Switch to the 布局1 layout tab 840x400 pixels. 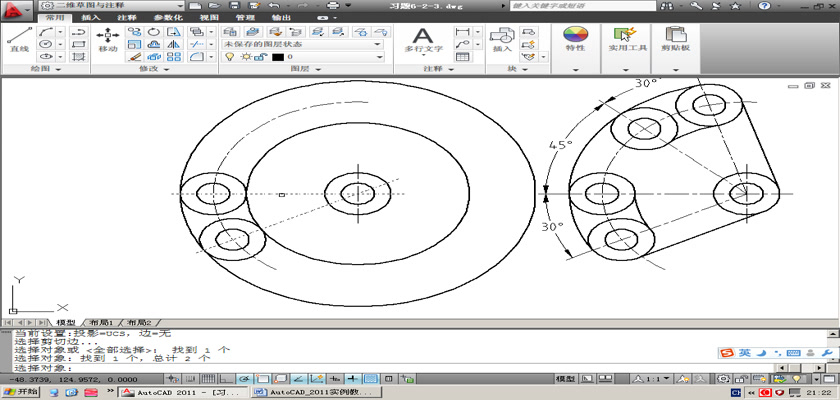(102, 323)
